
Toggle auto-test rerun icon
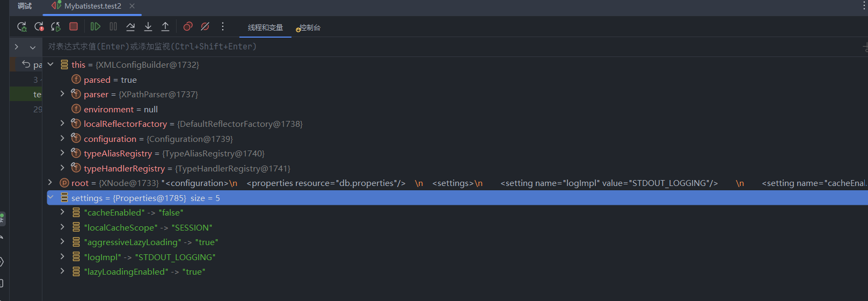pyautogui.click(x=56, y=26)
